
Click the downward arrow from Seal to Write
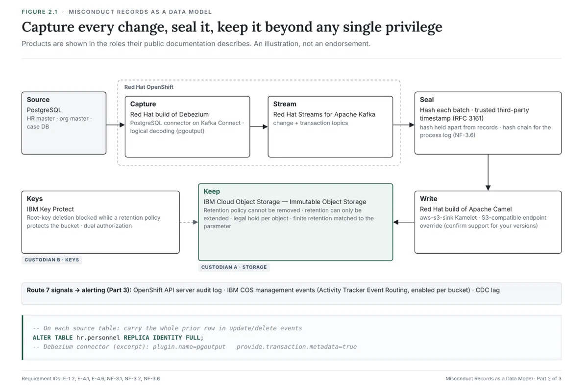pos(488,173)
